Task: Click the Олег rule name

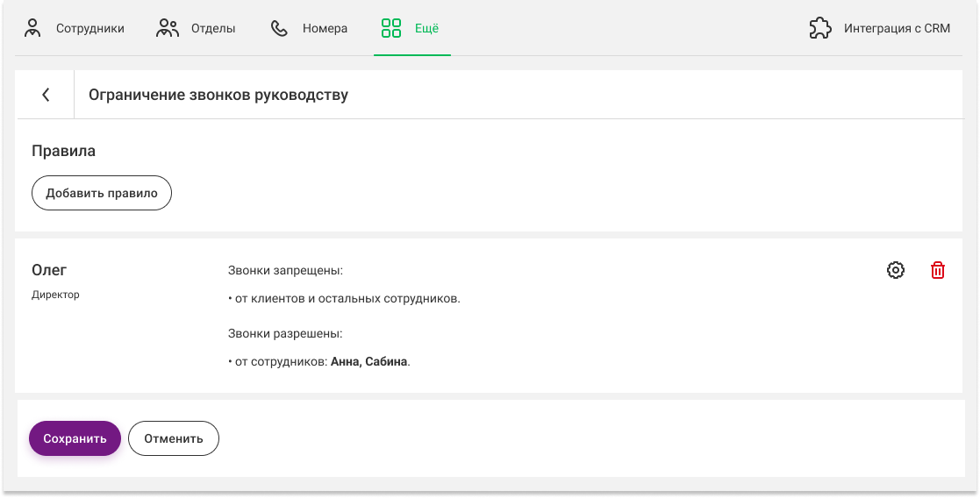Action: (49, 270)
